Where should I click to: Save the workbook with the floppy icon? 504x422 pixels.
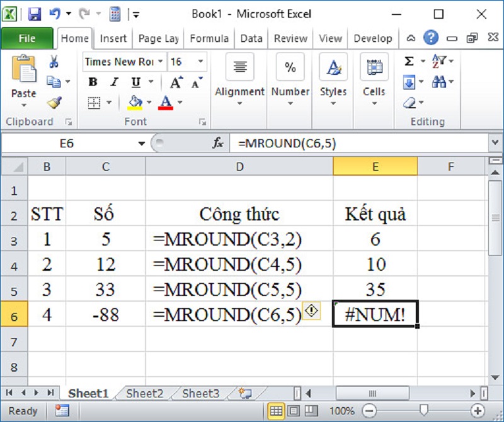[35, 14]
